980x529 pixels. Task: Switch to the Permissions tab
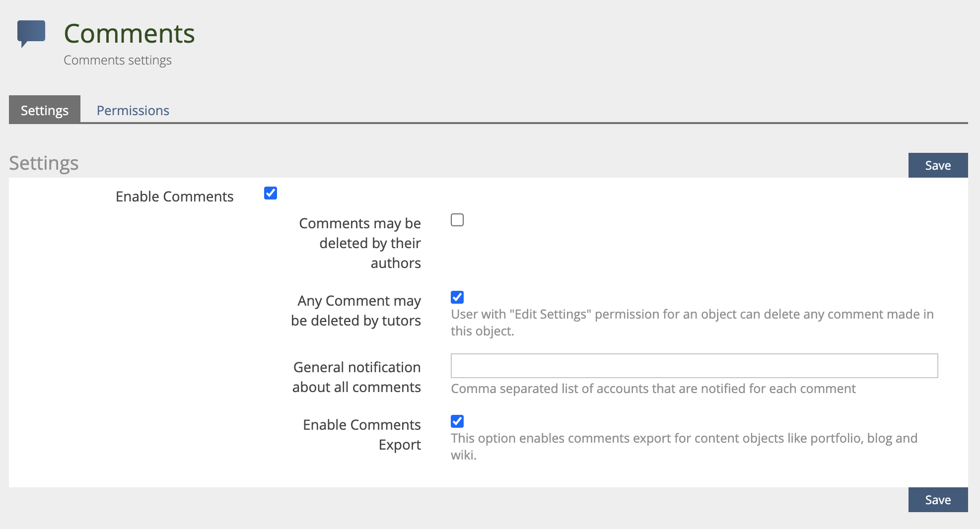(x=133, y=110)
